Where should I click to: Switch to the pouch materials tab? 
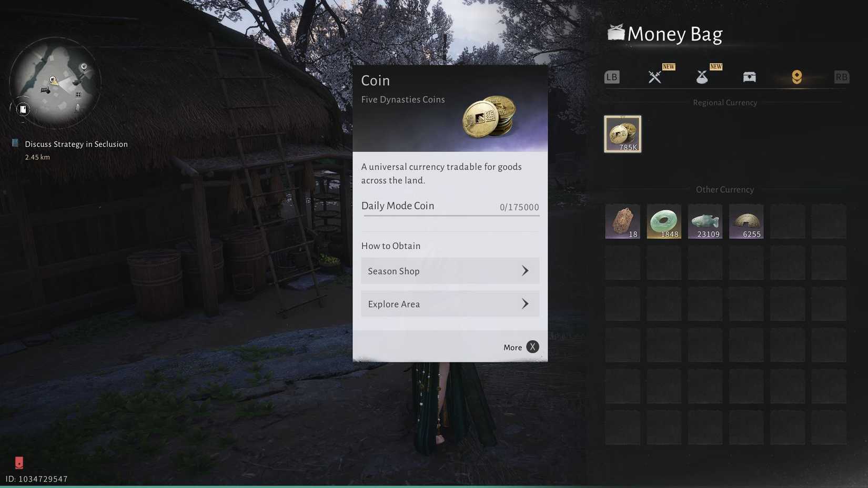[x=702, y=77]
